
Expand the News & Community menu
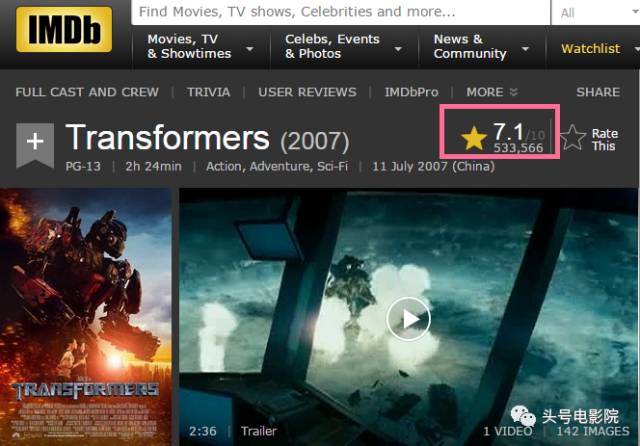(x=482, y=47)
